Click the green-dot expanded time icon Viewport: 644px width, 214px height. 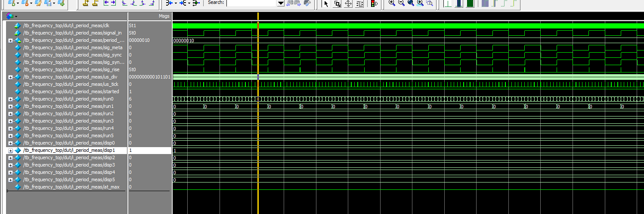point(196,3)
